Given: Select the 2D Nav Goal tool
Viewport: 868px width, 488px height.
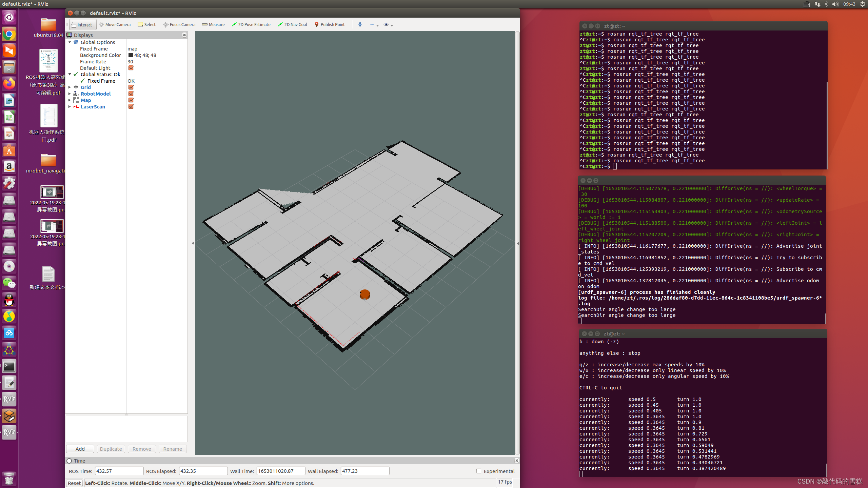Looking at the screenshot, I should pyautogui.click(x=292, y=24).
